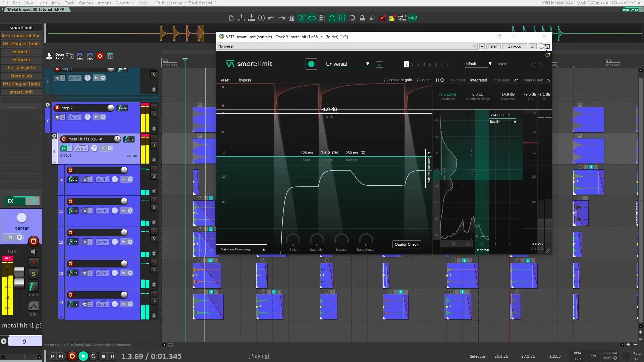The width and height of the screenshot is (644, 362).
Task: Click the nvk_F-Des toolbar button
Action: (x=402, y=18)
